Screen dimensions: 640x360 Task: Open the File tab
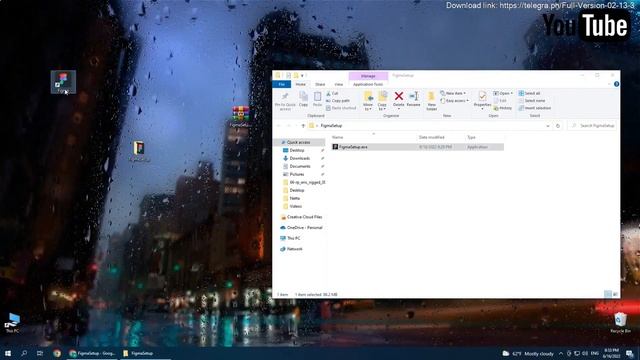(x=282, y=84)
